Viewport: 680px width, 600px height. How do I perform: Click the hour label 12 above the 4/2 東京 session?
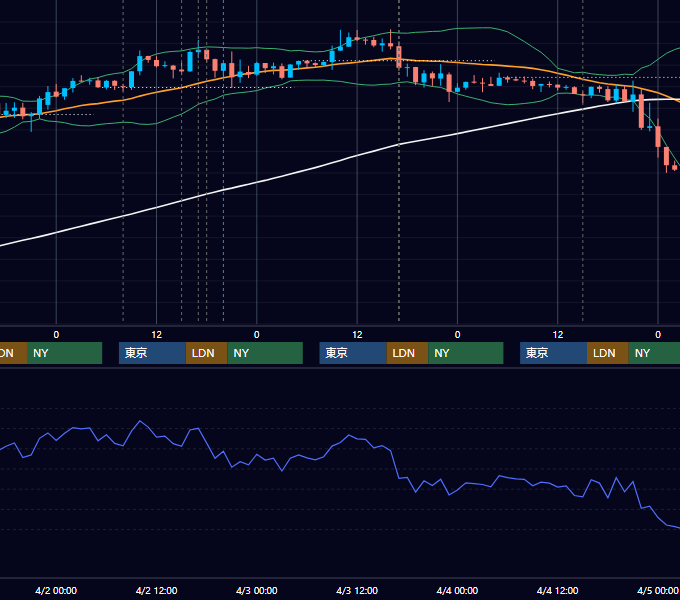pyautogui.click(x=157, y=335)
